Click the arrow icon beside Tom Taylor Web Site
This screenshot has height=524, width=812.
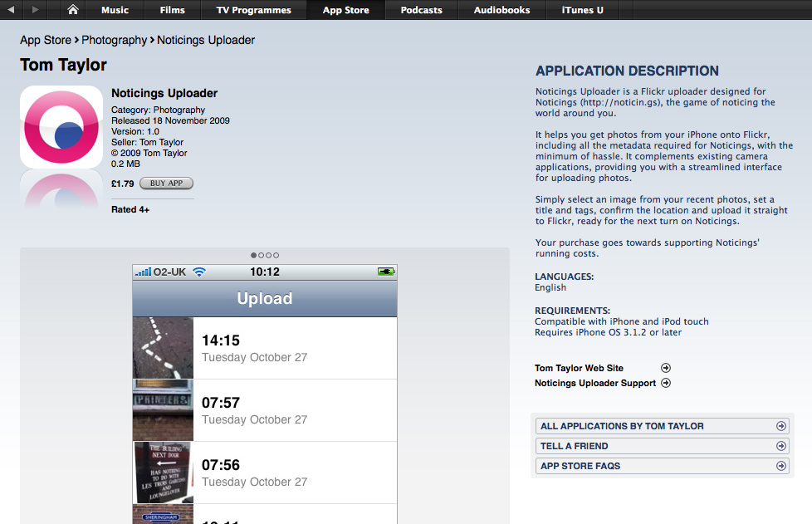click(666, 368)
